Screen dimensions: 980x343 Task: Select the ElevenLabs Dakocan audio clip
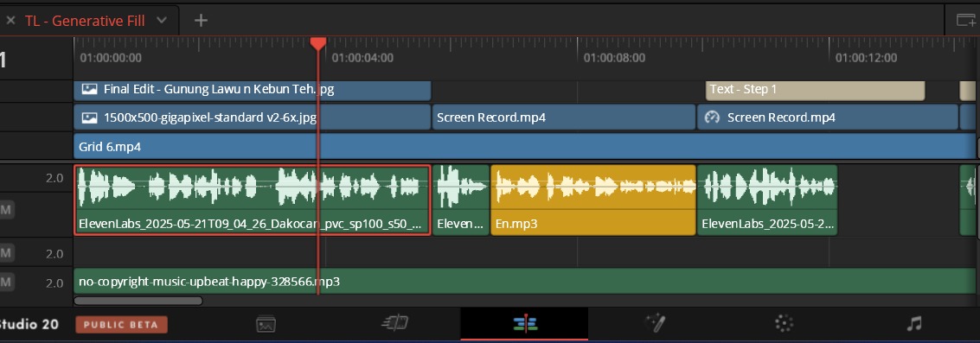pyautogui.click(x=253, y=200)
